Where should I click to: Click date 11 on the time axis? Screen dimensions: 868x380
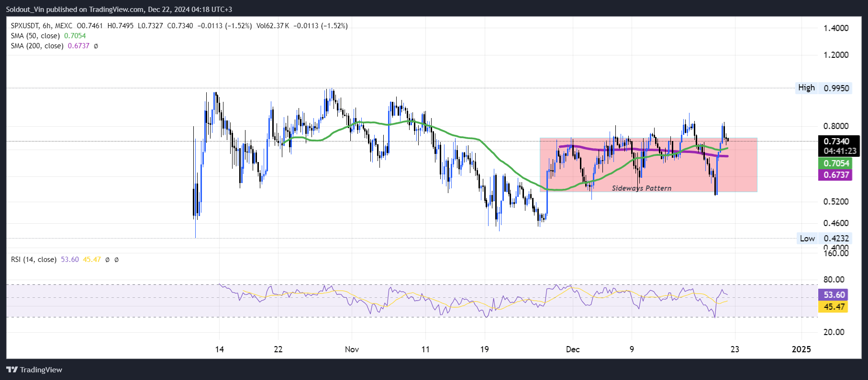[x=425, y=349]
